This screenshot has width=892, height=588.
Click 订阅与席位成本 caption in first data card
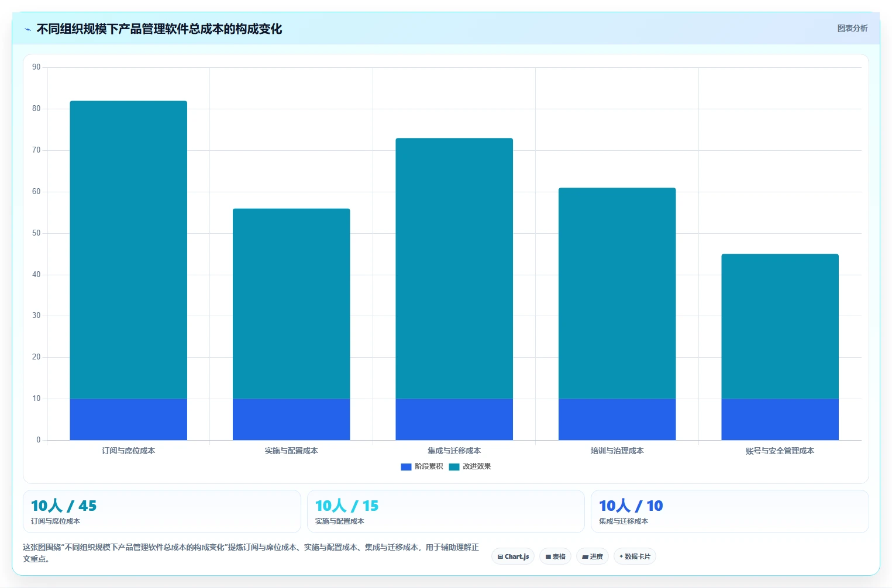click(56, 521)
